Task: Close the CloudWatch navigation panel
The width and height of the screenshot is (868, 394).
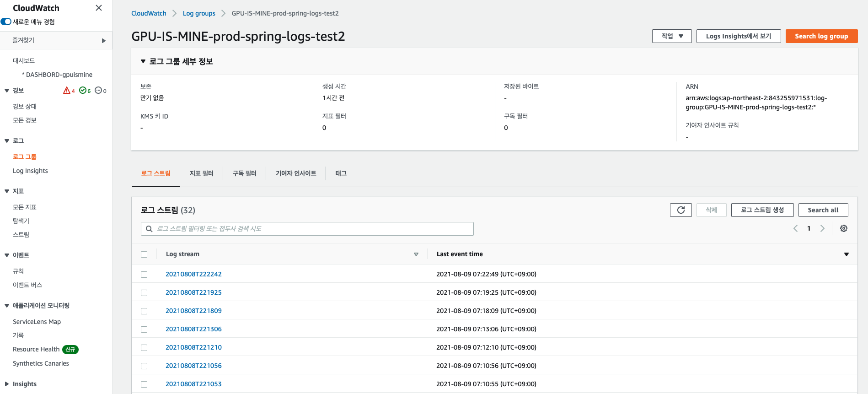Action: coord(98,8)
